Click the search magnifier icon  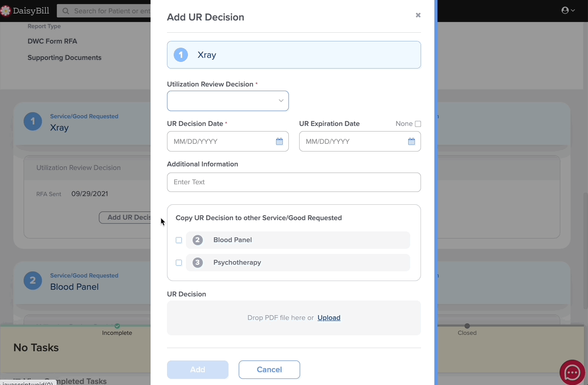pyautogui.click(x=66, y=11)
